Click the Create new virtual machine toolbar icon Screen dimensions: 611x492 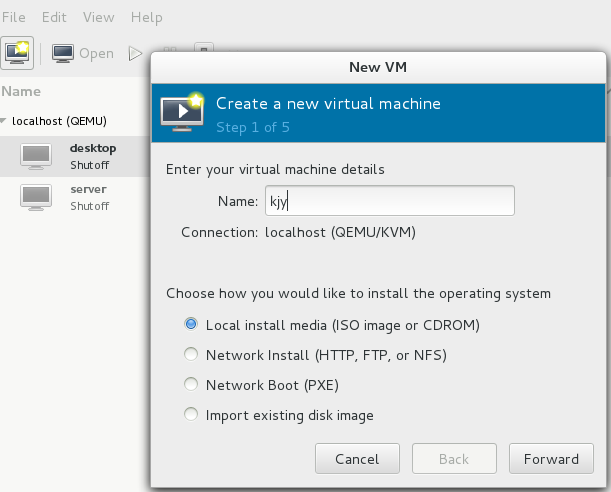pyautogui.click(x=17, y=53)
